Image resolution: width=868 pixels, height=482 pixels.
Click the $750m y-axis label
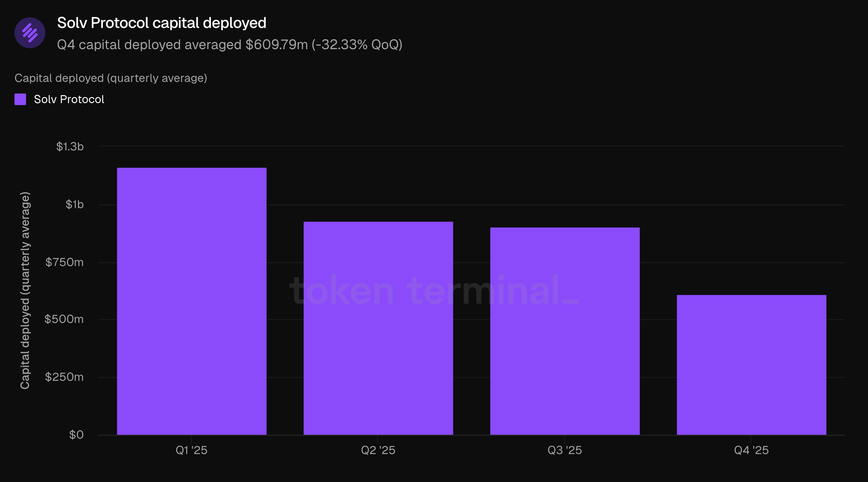coord(64,262)
